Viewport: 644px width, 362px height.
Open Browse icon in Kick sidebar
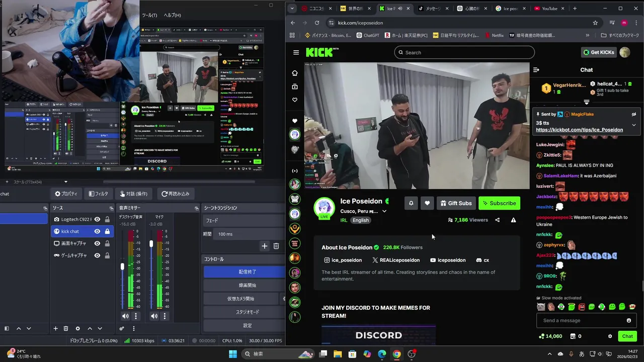point(295,86)
